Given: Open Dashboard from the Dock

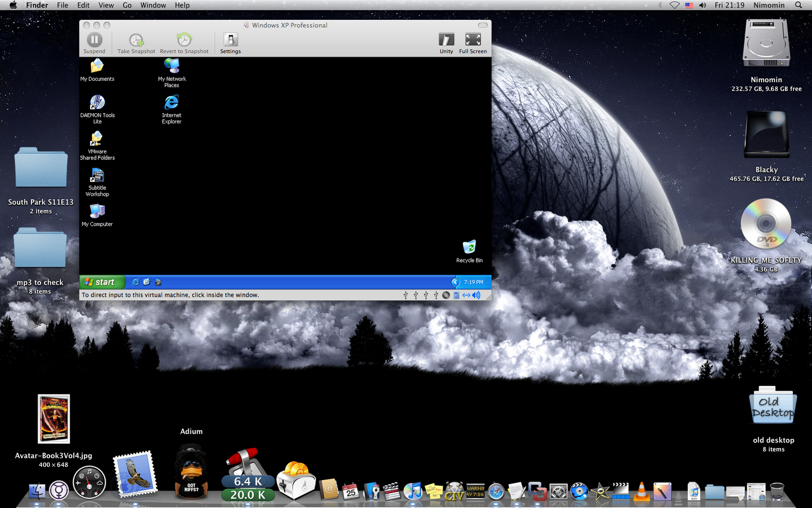Looking at the screenshot, I should click(x=89, y=482).
